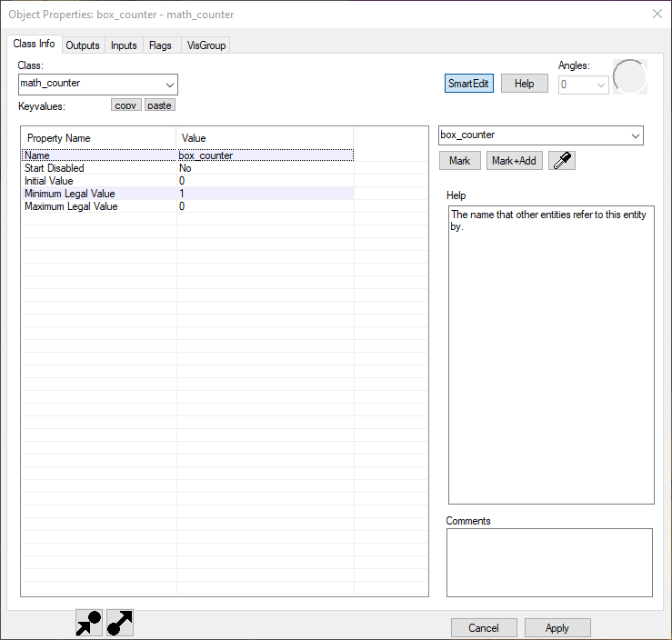The height and width of the screenshot is (640, 672).
Task: Click the Property Name column header
Action: (x=98, y=138)
